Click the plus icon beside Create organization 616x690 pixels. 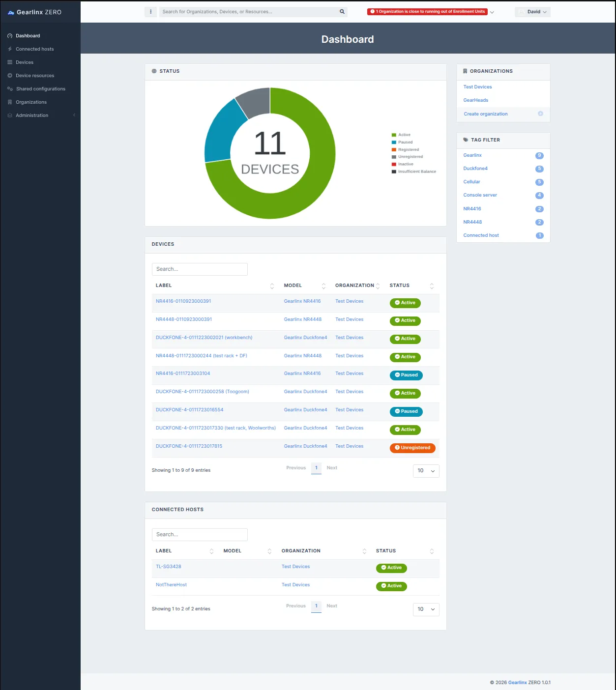pos(540,114)
